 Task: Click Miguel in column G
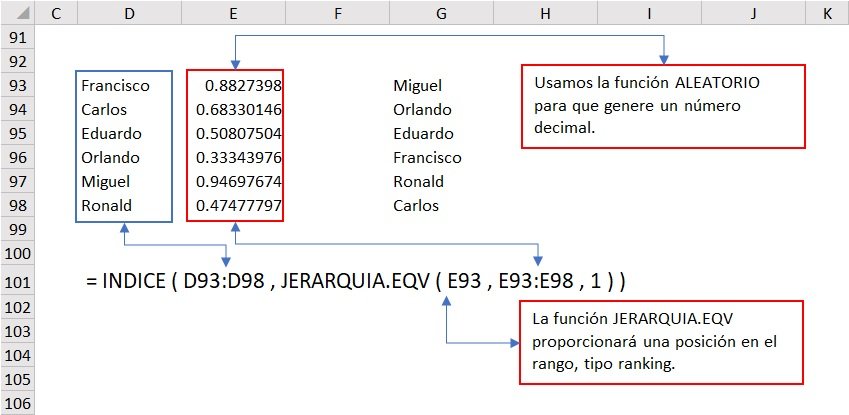[417, 86]
